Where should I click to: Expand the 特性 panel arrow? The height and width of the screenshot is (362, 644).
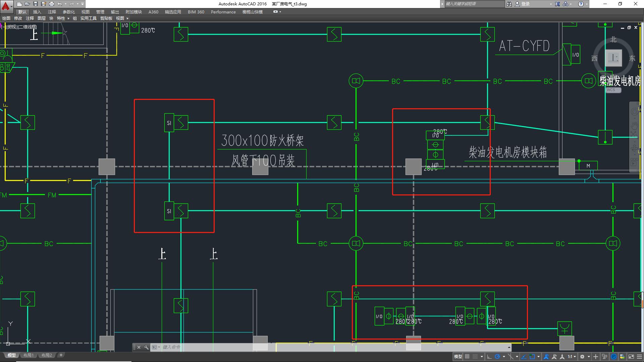[68, 18]
